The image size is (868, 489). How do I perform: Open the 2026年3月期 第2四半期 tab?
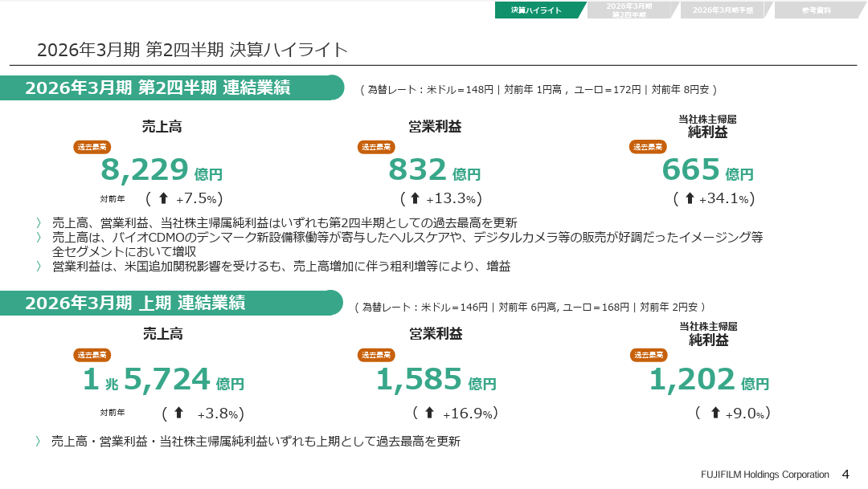click(x=631, y=10)
